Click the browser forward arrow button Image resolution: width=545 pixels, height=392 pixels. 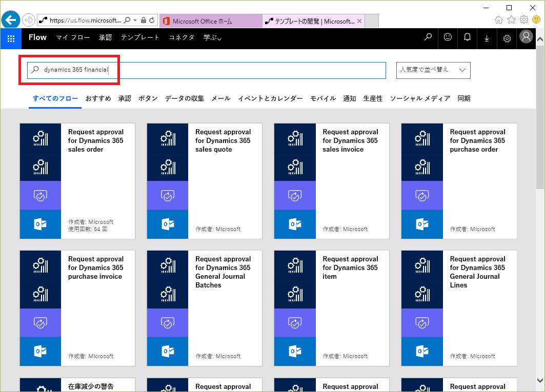(29, 20)
